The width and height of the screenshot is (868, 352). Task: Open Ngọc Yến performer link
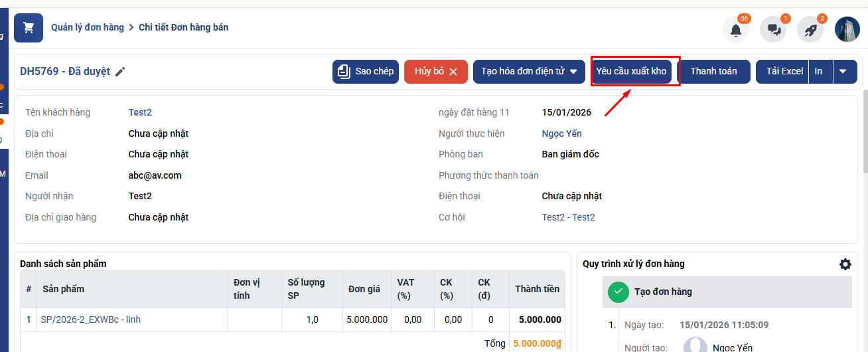tap(561, 134)
